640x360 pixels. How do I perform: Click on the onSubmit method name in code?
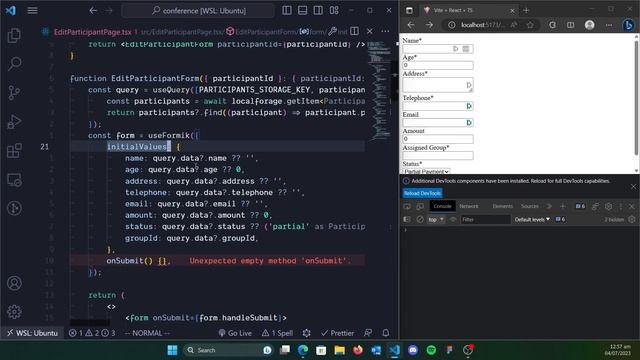tap(125, 261)
